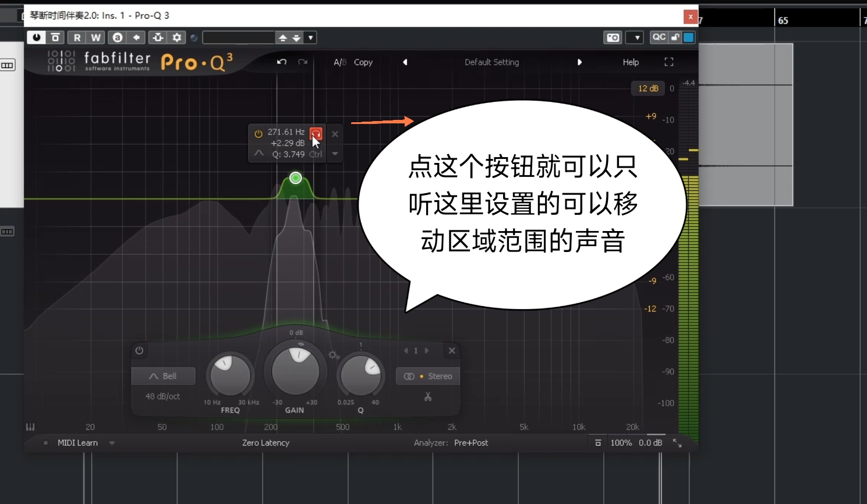Toggle band power in floating band popup

pyautogui.click(x=259, y=134)
